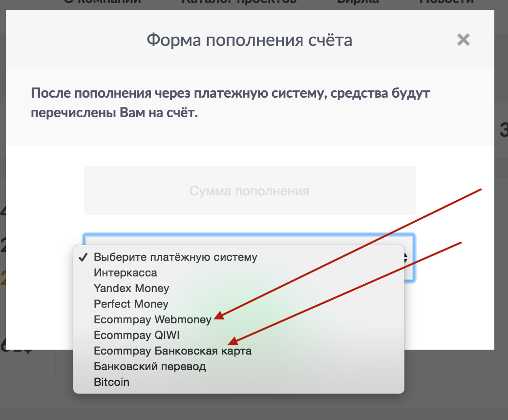Pick 'Bitcoin' payment option
Image resolution: width=508 pixels, height=420 pixels.
click(x=239, y=382)
